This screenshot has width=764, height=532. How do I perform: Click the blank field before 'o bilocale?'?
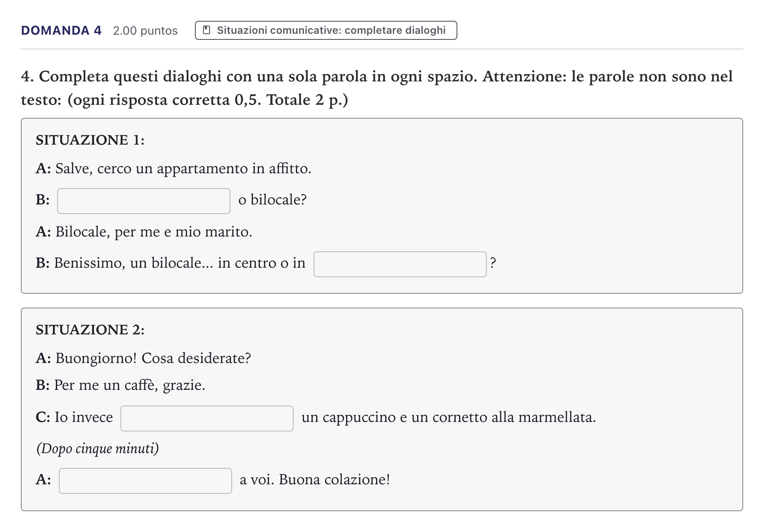click(x=144, y=201)
